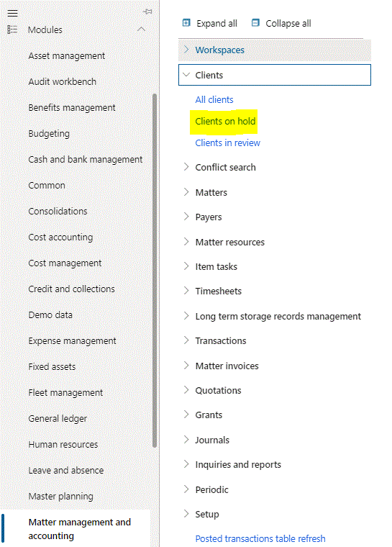Click the Expand all plus icon
The height and width of the screenshot is (547, 392).
pos(186,23)
